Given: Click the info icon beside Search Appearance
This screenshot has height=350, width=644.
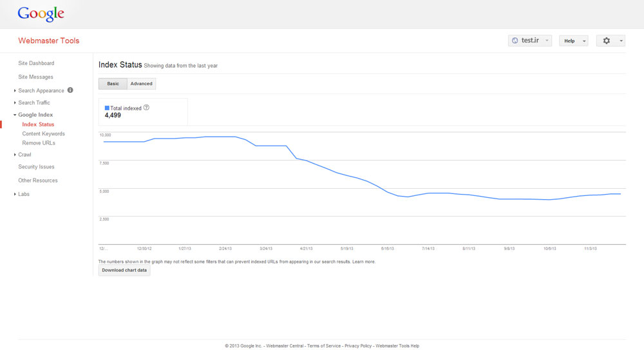Looking at the screenshot, I should (x=70, y=90).
